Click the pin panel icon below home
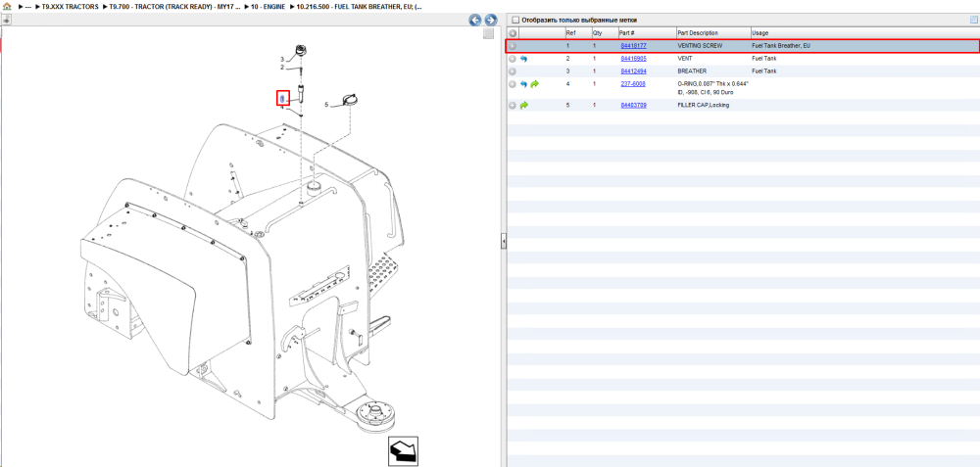 pos(6,20)
